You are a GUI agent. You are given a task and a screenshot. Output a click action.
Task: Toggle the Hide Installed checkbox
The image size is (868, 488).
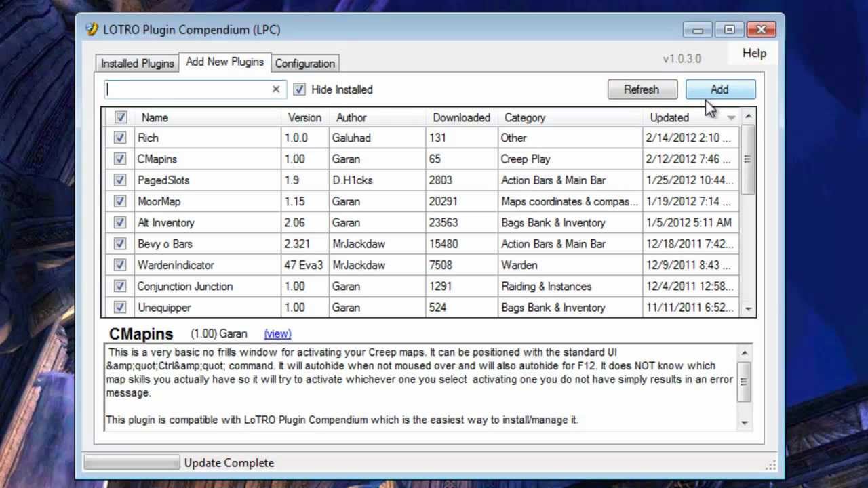click(x=299, y=89)
